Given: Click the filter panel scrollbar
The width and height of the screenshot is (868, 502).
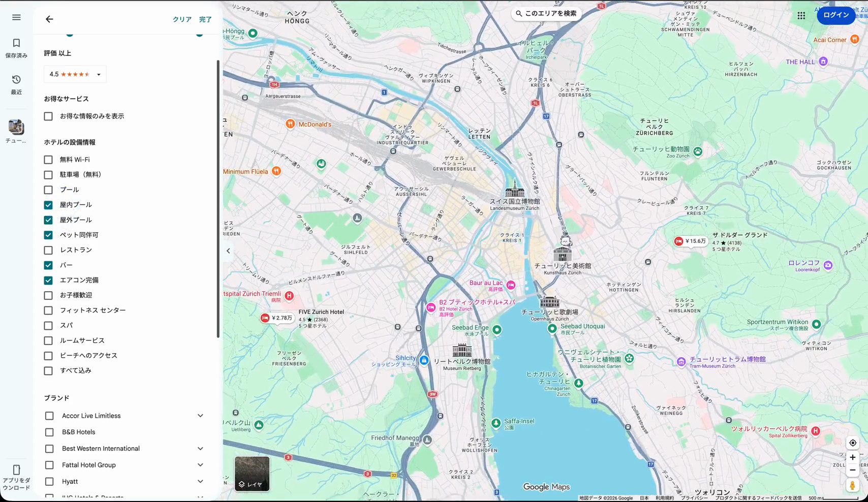Looking at the screenshot, I should 218,199.
